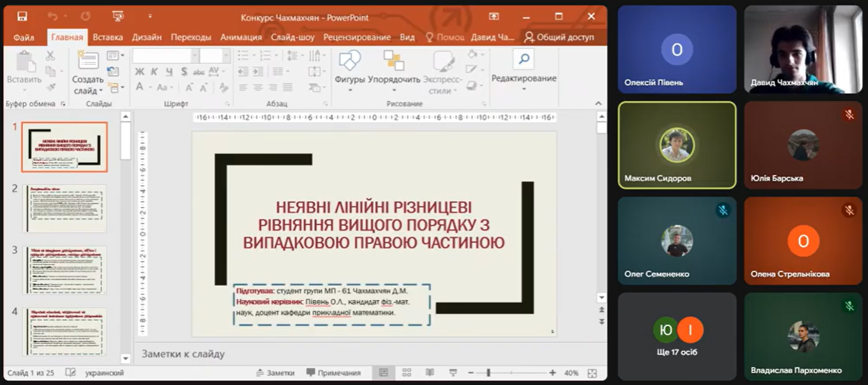Switch to the Insert (Вставка) tab

pos(108,37)
